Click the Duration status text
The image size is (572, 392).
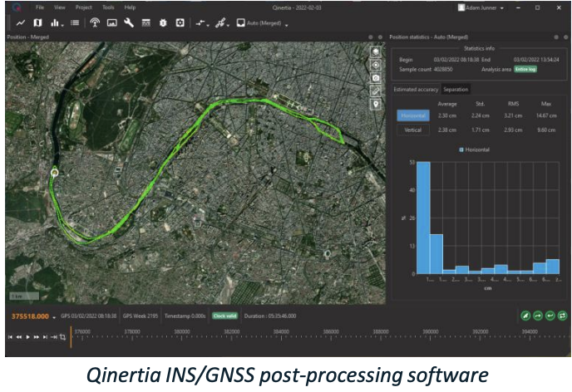click(x=270, y=316)
